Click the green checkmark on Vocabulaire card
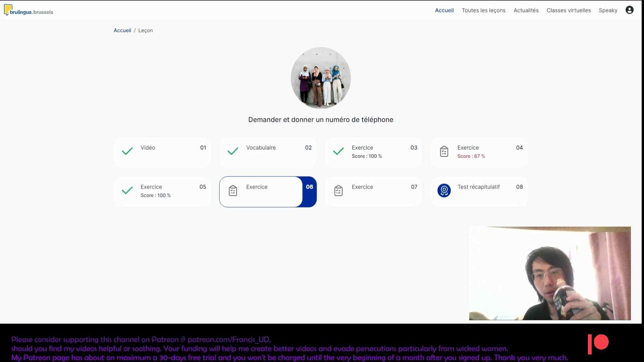Viewport: 644px width, 362px height. [x=233, y=151]
